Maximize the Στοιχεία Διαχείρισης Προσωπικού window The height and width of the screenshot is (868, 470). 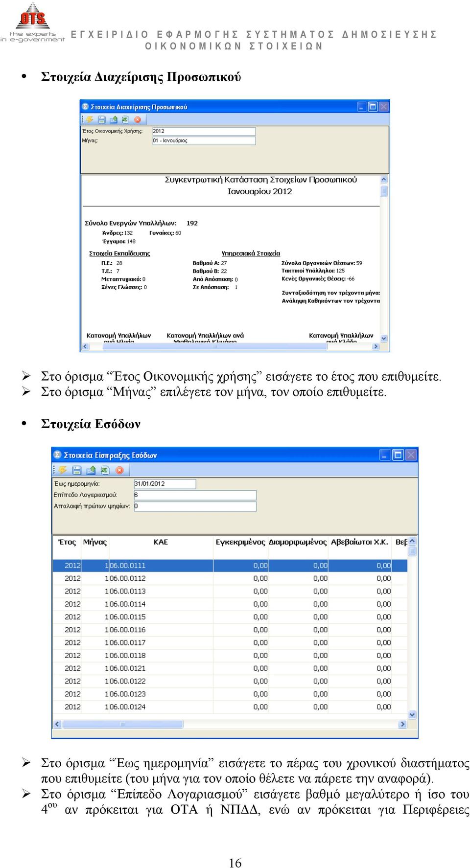pos(373,107)
